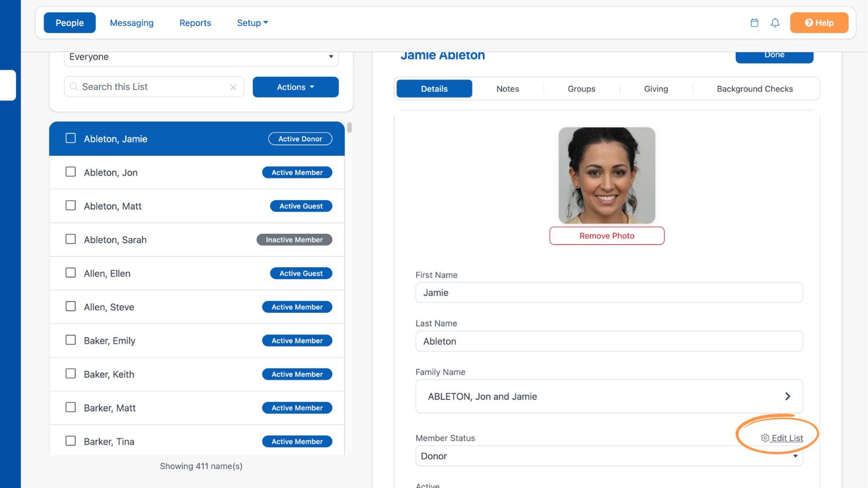
Task: Focus the First Name field
Action: [x=609, y=293]
